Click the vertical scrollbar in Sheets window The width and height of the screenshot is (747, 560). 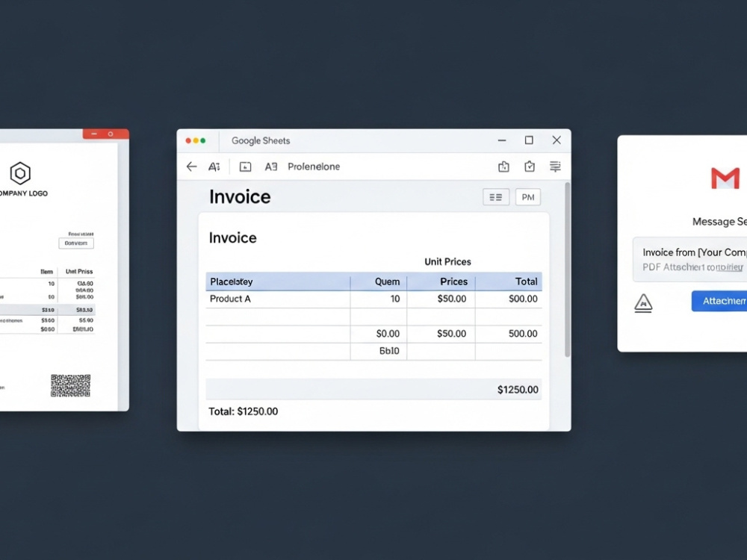(x=568, y=270)
